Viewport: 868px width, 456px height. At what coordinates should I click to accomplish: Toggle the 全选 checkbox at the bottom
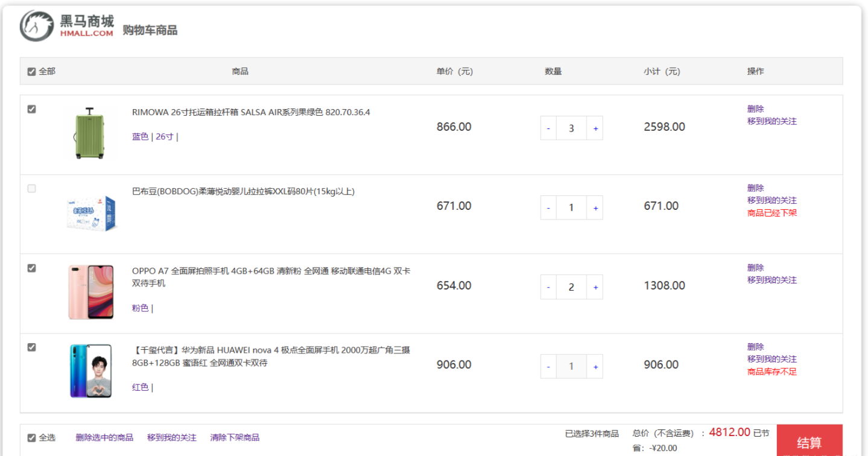coord(32,438)
